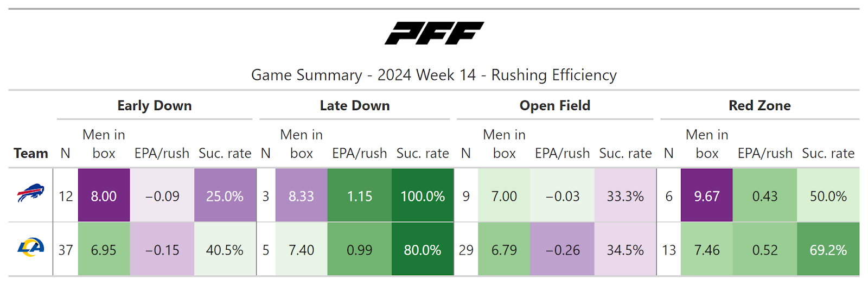
Task: Select the Red Zone column group header
Action: tap(759, 105)
